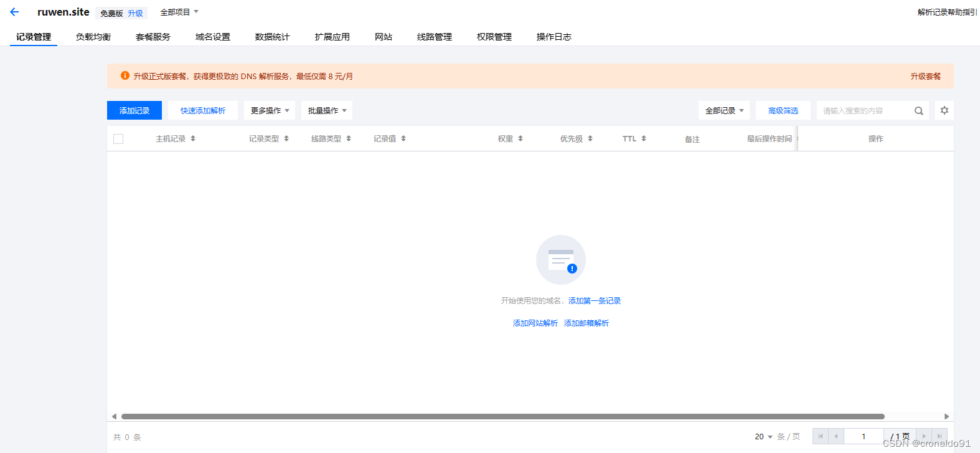This screenshot has height=453, width=980.
Task: Sort by 权重 column arrows
Action: pyautogui.click(x=521, y=138)
